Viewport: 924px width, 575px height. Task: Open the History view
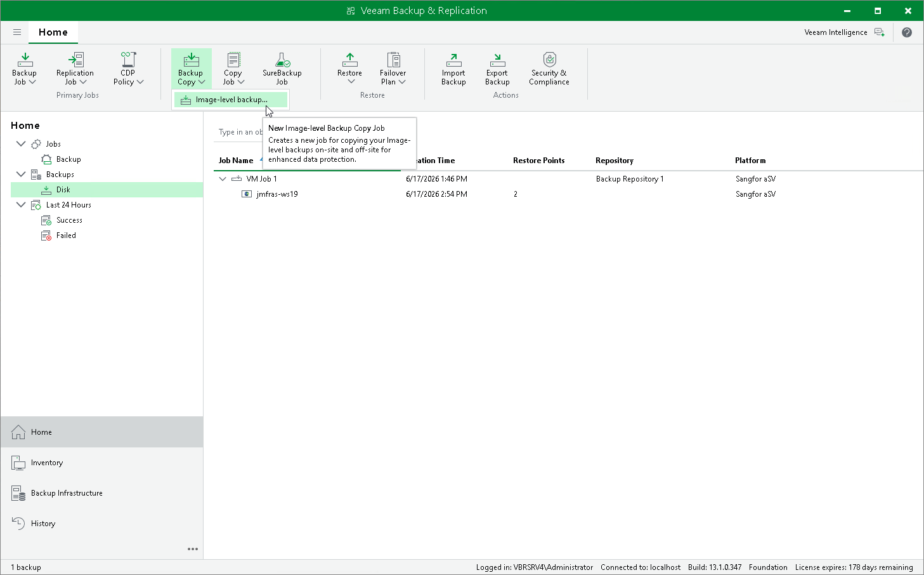pos(101,524)
